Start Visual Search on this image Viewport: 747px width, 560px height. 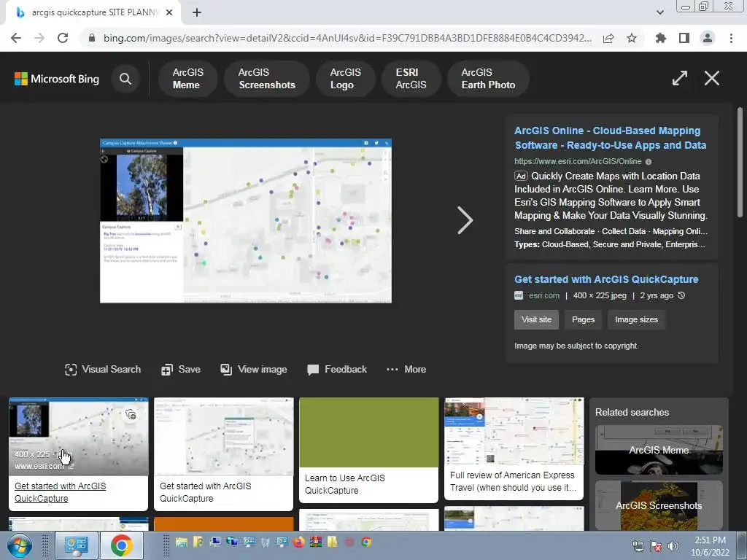click(103, 370)
